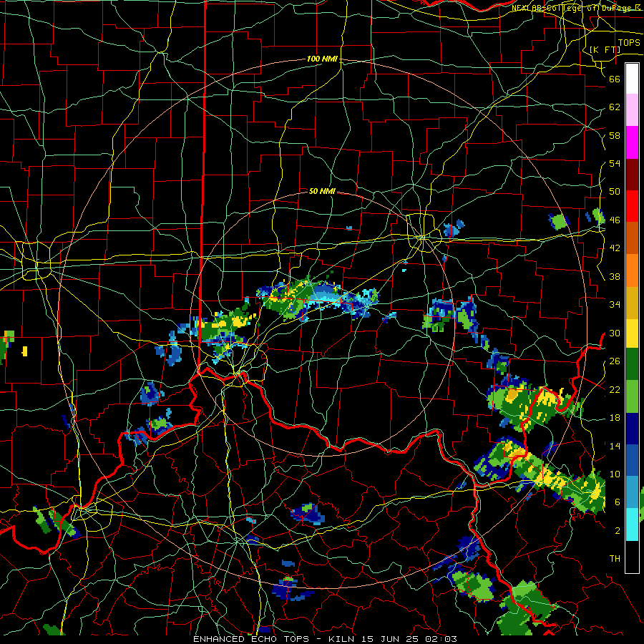This screenshot has height=644, width=644.
Task: Click the K FT units label
Action: (x=605, y=49)
